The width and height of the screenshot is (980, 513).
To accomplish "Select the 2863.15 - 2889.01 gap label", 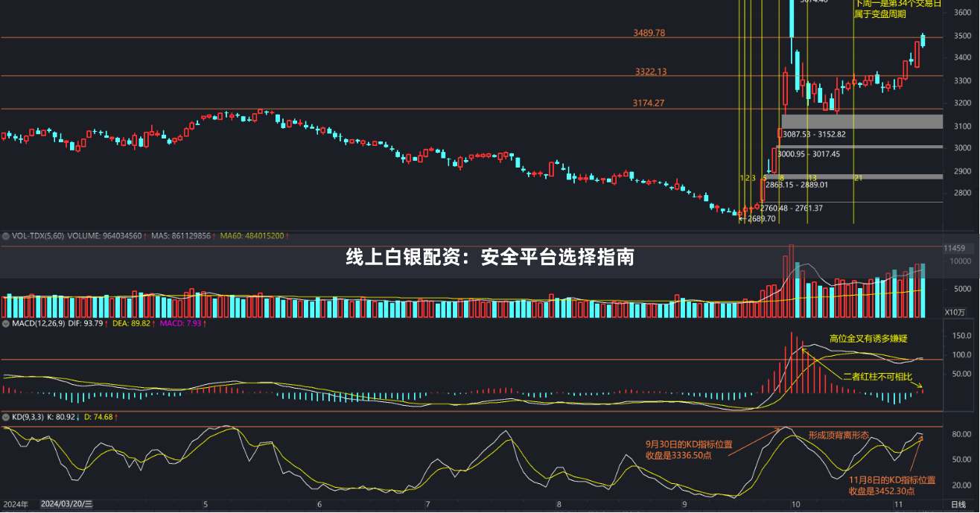I will [797, 184].
